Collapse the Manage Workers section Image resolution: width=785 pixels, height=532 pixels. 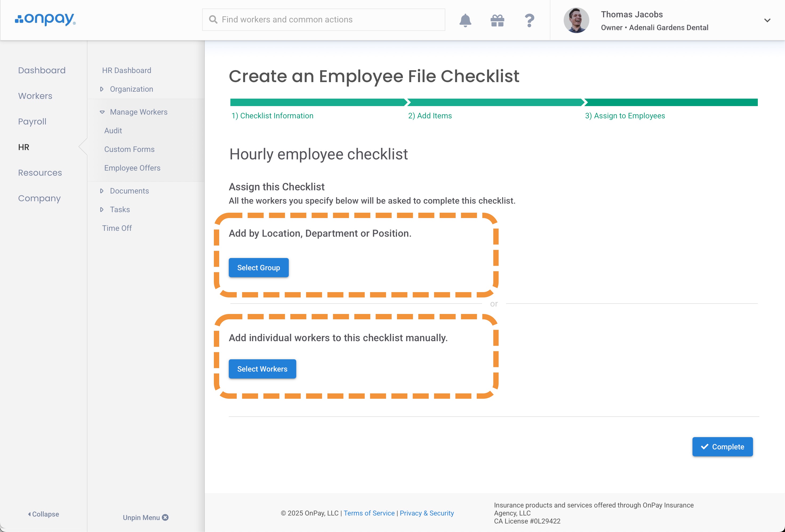102,112
